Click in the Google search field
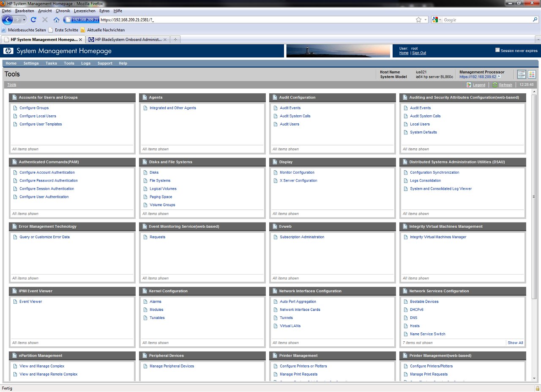The image size is (541, 392). (487, 20)
